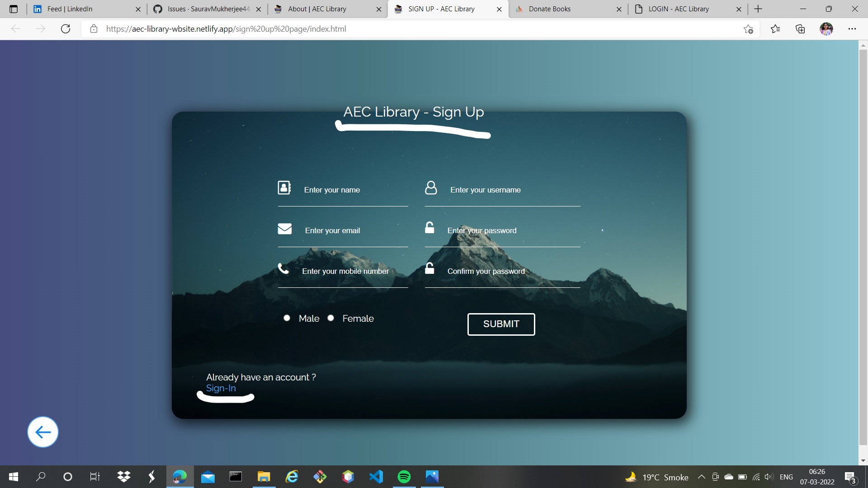Open the Sign-In link
Image resolution: width=868 pixels, height=488 pixels.
[x=221, y=388]
